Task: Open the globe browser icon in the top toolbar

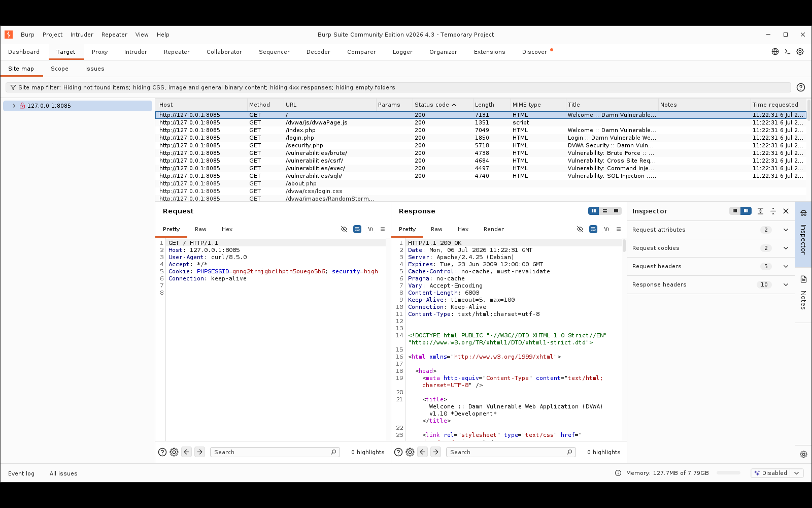Action: click(x=775, y=52)
